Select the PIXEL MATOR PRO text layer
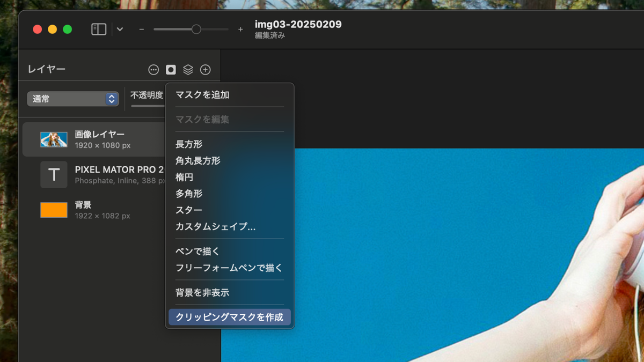This screenshot has height=362, width=644. [x=94, y=175]
